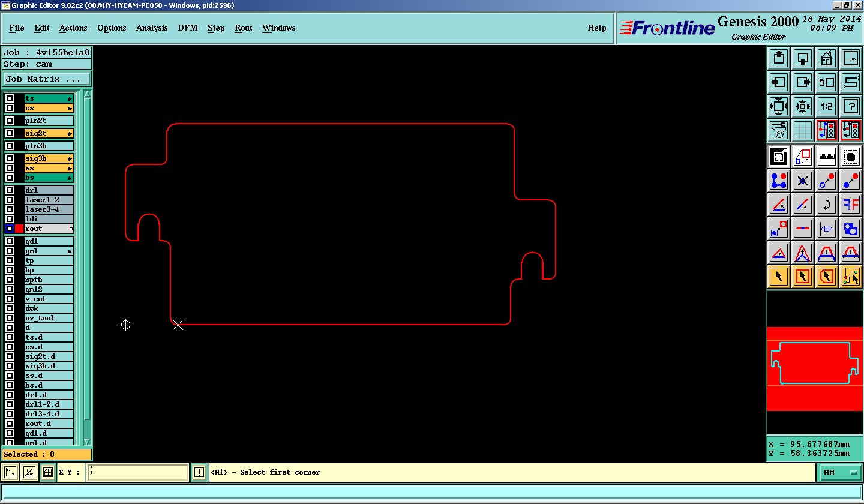864x504 pixels.
Task: Click the crosshair snap mode button next to X Y
Action: (x=48, y=473)
